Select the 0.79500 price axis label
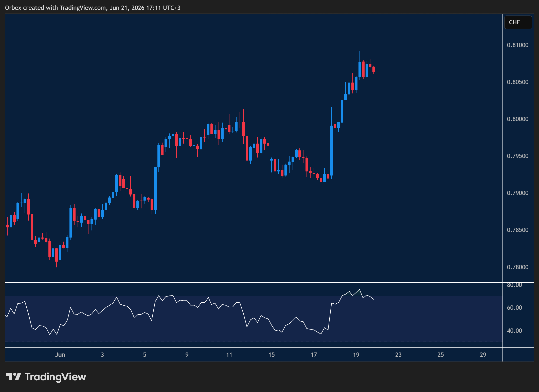The width and height of the screenshot is (539, 392). point(517,156)
